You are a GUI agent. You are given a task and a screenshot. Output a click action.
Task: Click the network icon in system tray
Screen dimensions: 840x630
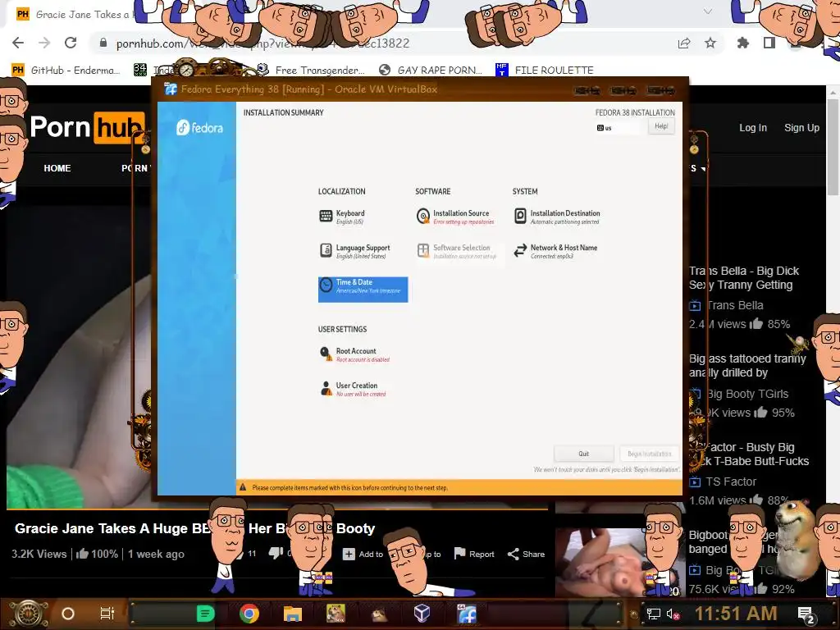point(653,614)
